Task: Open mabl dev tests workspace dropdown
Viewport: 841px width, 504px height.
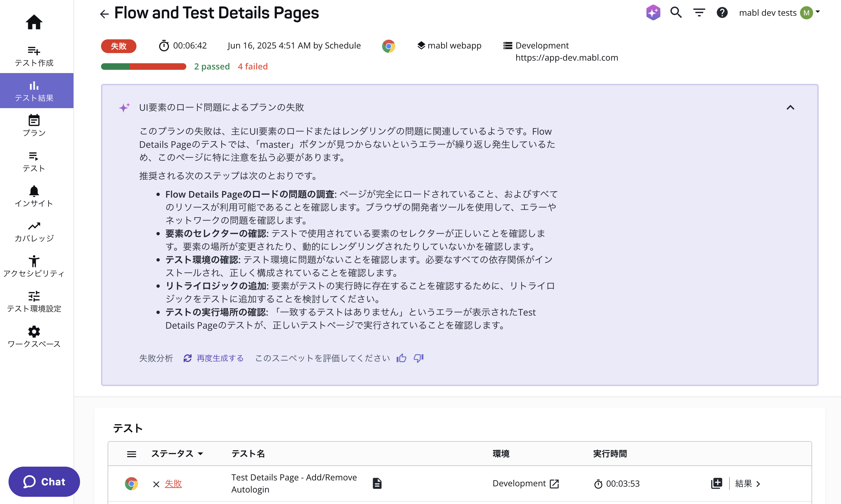Action: click(779, 12)
